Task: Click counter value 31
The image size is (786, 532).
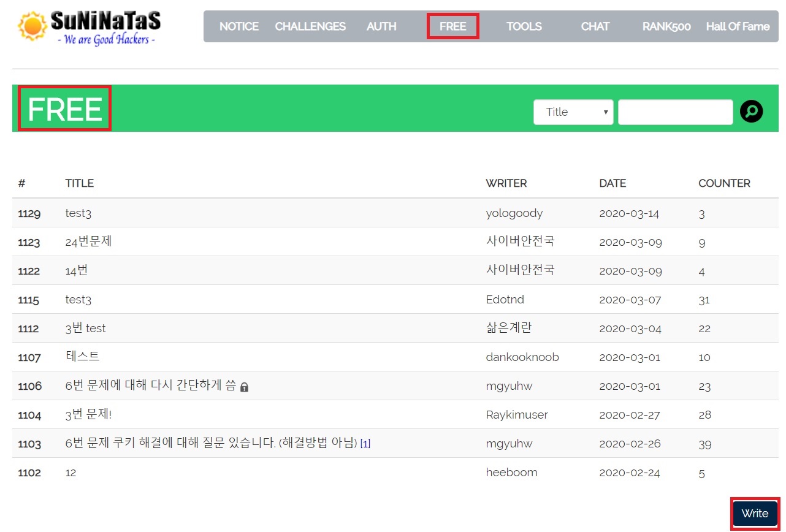Action: pyautogui.click(x=704, y=300)
